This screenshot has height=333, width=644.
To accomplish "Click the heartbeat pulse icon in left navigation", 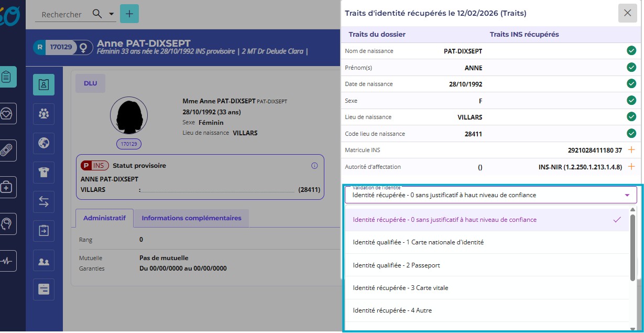I will point(7,261).
